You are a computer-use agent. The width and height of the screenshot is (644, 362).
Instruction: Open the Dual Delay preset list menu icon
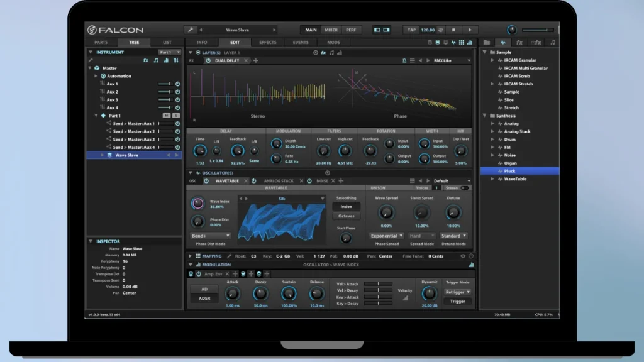pyautogui.click(x=413, y=60)
